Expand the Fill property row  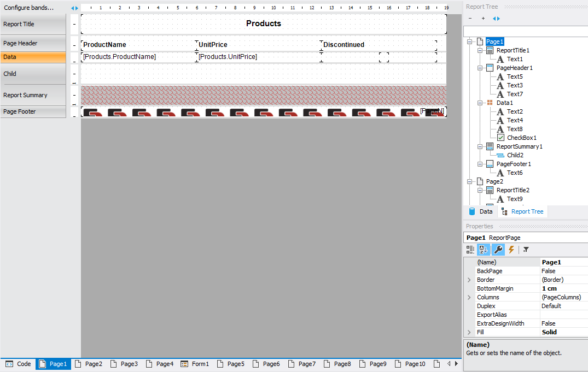point(469,332)
